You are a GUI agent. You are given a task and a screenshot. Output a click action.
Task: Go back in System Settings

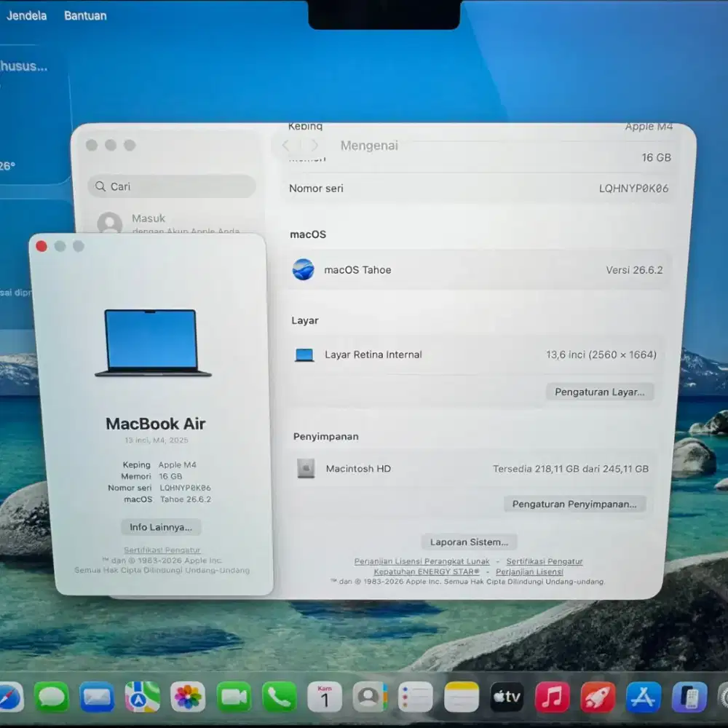285,146
